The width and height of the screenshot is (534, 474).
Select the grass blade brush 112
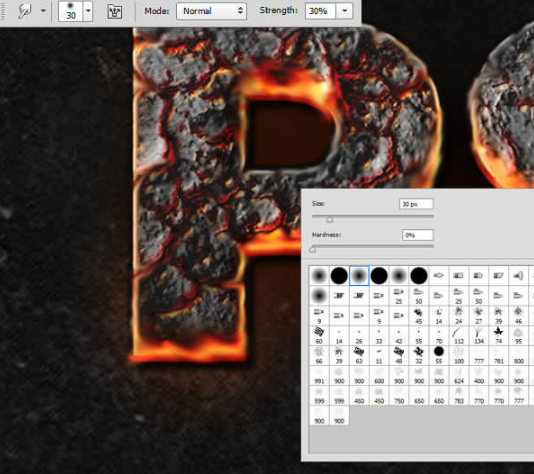point(459,335)
